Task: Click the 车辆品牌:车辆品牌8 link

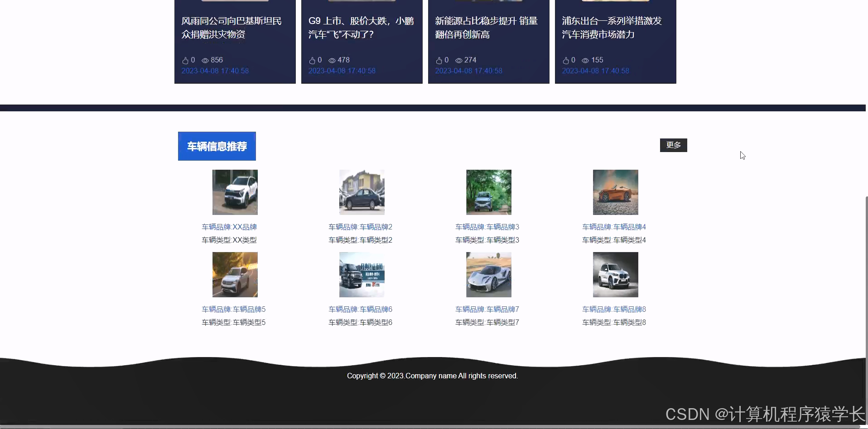Action: pos(614,309)
